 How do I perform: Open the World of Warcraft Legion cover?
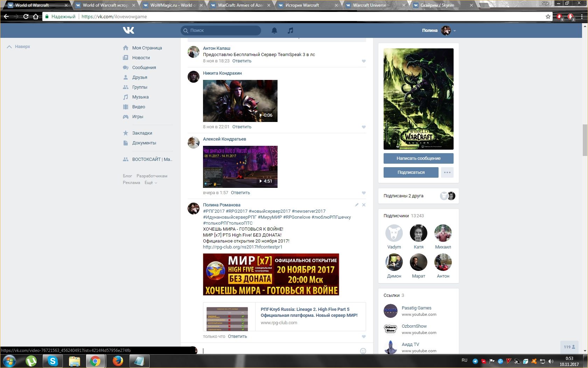[419, 99]
